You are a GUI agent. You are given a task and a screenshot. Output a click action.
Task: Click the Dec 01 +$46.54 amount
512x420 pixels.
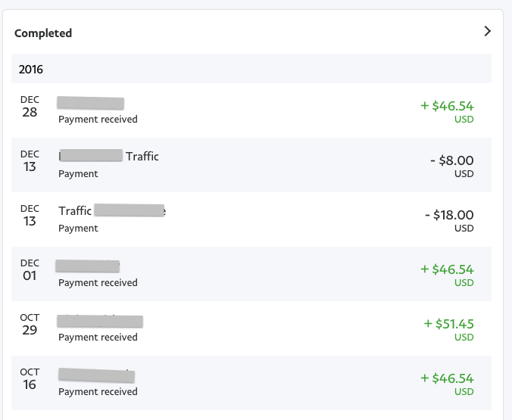click(447, 269)
